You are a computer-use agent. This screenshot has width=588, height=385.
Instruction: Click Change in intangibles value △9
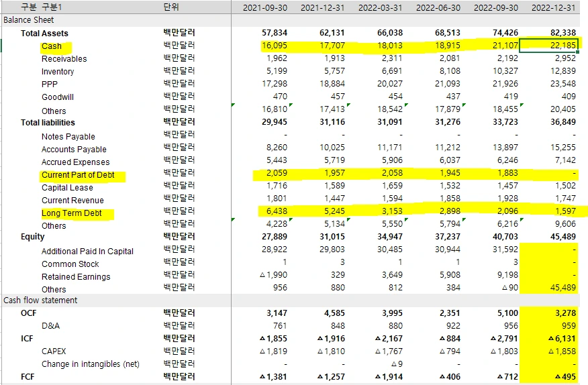(x=397, y=364)
